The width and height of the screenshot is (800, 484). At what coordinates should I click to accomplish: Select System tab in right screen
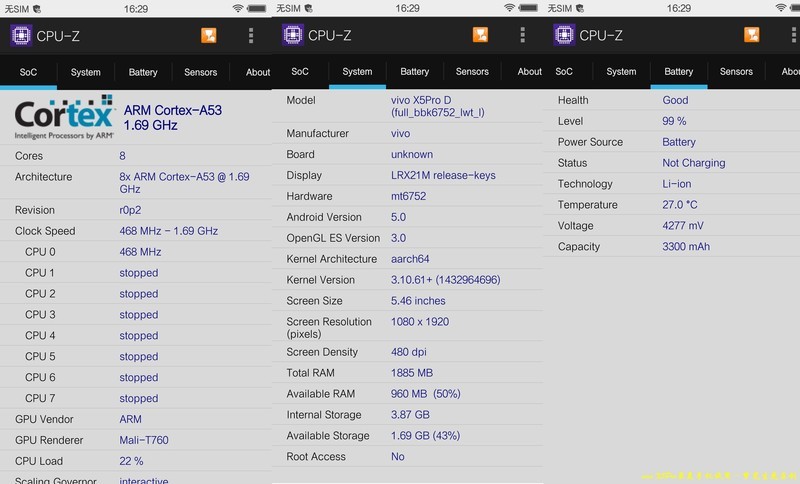(621, 71)
